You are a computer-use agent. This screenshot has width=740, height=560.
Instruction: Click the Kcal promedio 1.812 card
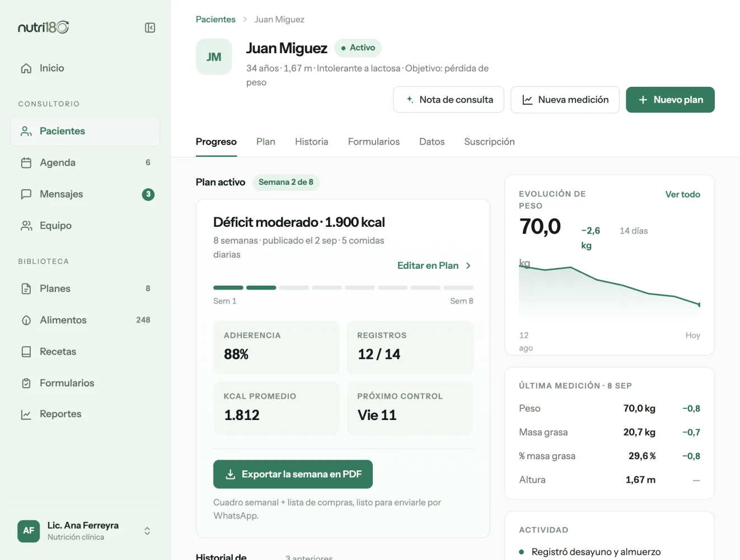click(277, 408)
